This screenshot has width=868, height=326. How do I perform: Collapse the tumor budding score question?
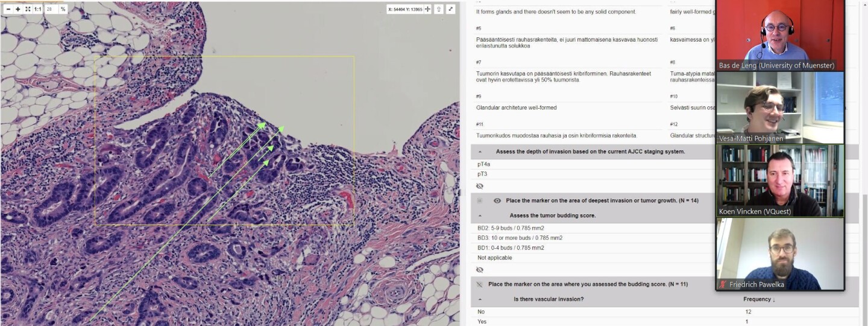[x=480, y=216]
